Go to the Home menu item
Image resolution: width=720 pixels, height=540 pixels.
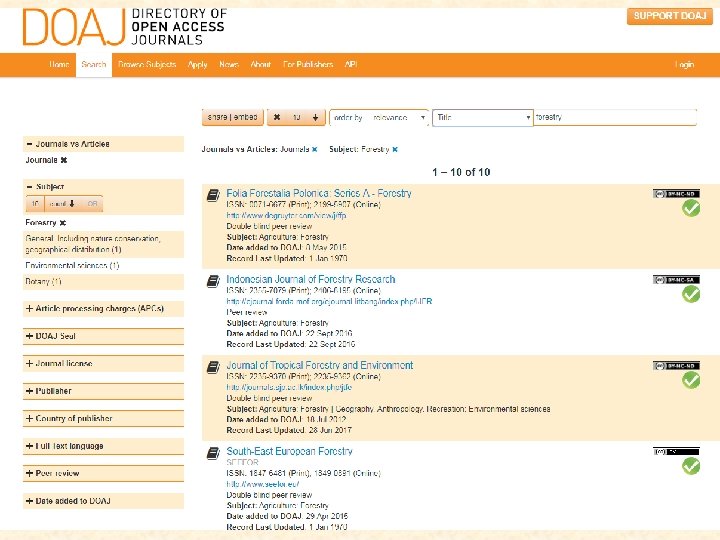pyautogui.click(x=59, y=65)
